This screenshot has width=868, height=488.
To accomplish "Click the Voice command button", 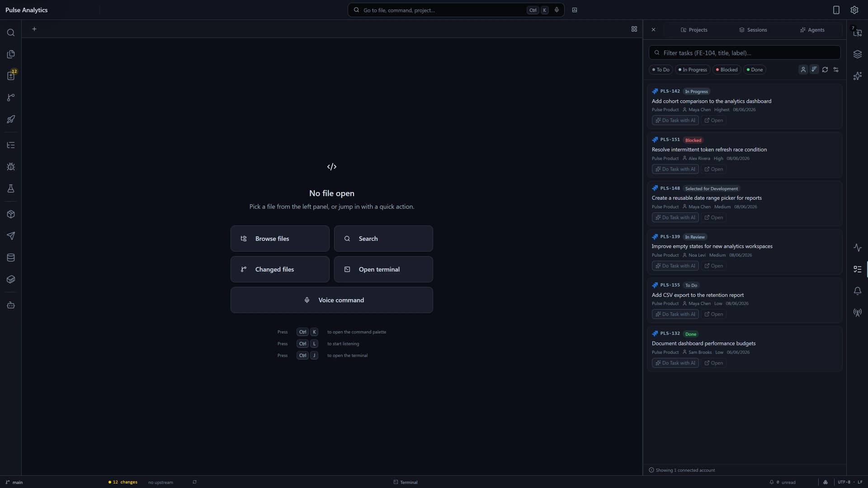I will click(332, 300).
